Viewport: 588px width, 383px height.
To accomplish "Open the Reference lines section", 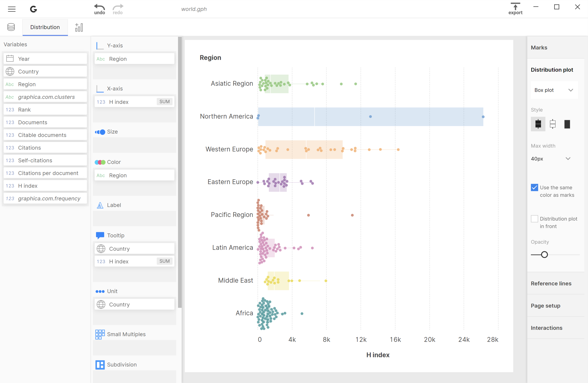I will pos(551,283).
